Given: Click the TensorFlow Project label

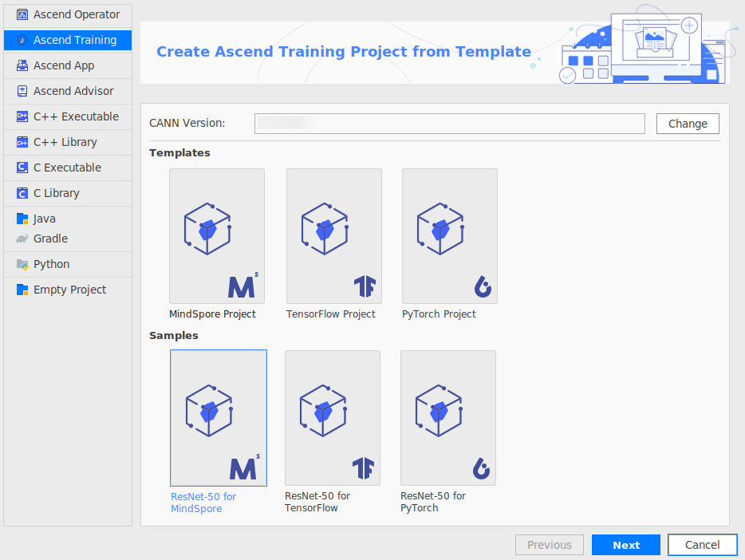Looking at the screenshot, I should pyautogui.click(x=331, y=314).
